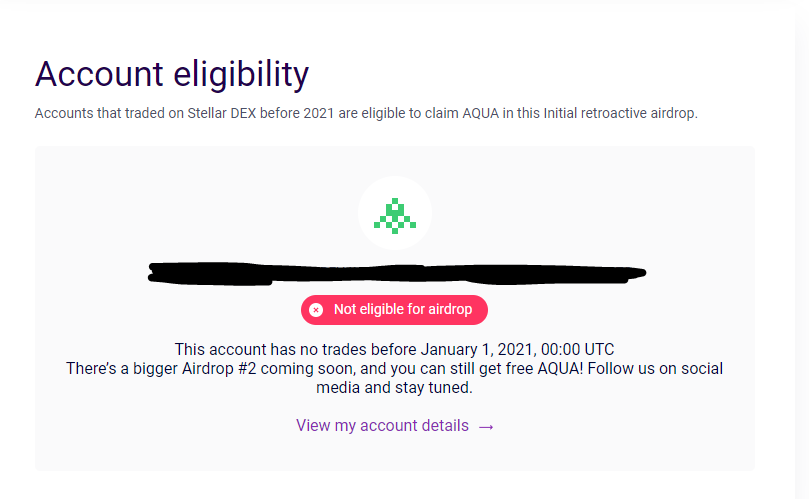Click the Account eligibility heading

172,74
